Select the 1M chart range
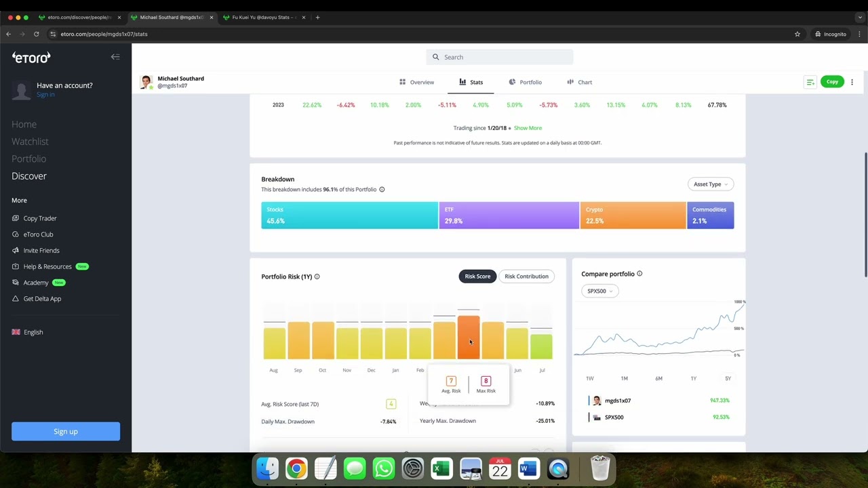The height and width of the screenshot is (488, 868). [x=624, y=378]
